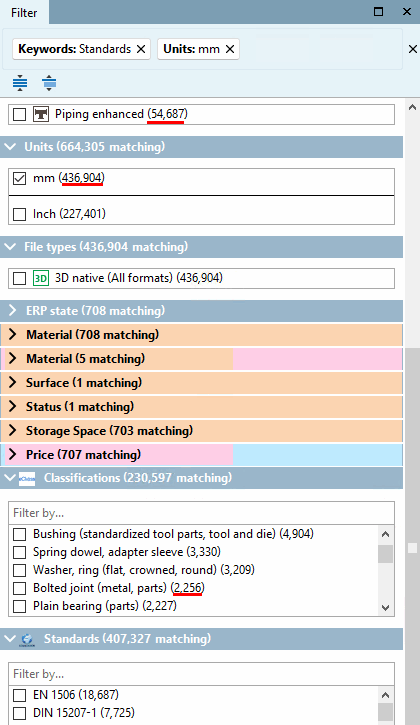Click the eClass icon in Classifications header

(27, 479)
